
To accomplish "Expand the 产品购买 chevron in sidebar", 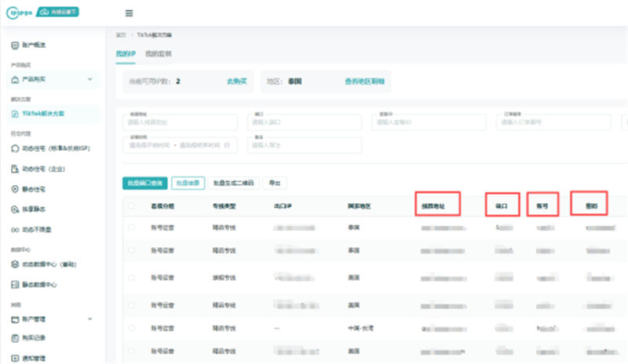I will (89, 79).
